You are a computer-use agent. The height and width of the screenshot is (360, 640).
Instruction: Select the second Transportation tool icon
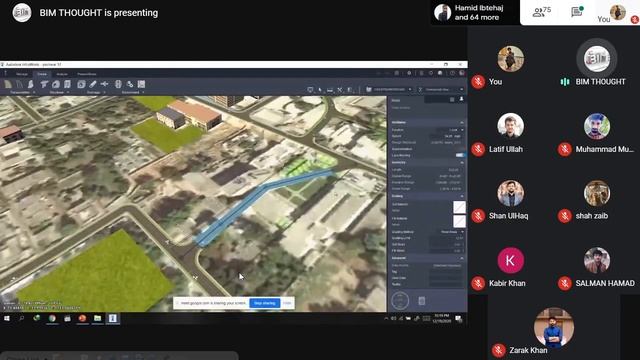(x=19, y=84)
